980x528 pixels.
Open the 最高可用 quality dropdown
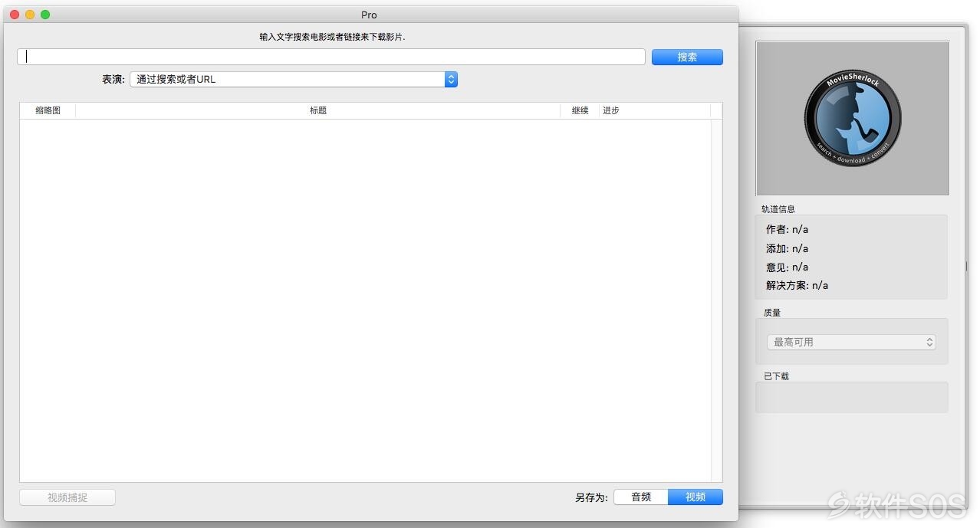851,342
